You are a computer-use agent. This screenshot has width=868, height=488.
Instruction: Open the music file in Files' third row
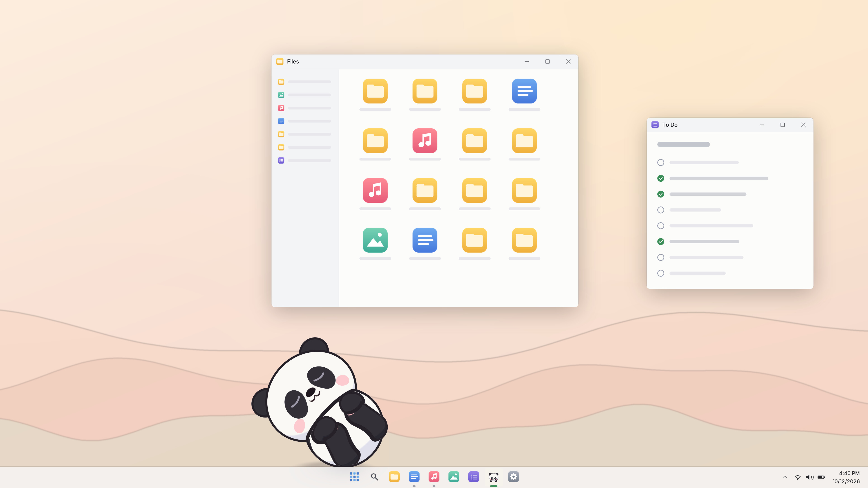[x=375, y=190]
